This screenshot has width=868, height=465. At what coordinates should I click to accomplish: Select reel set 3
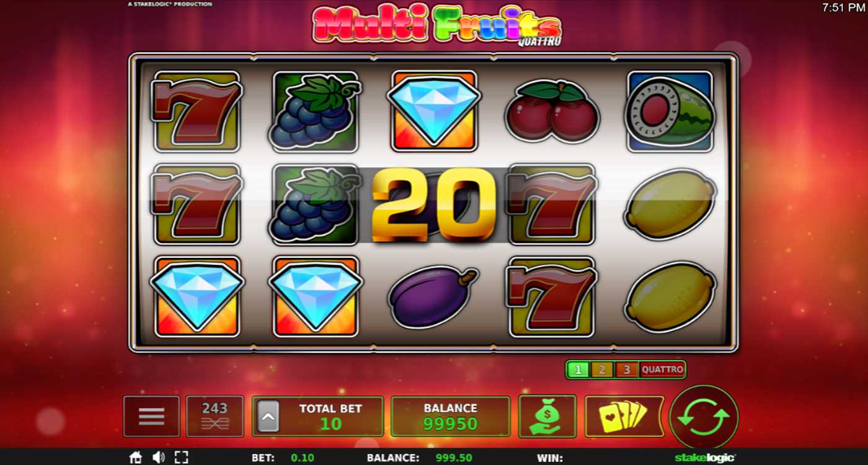pos(627,370)
